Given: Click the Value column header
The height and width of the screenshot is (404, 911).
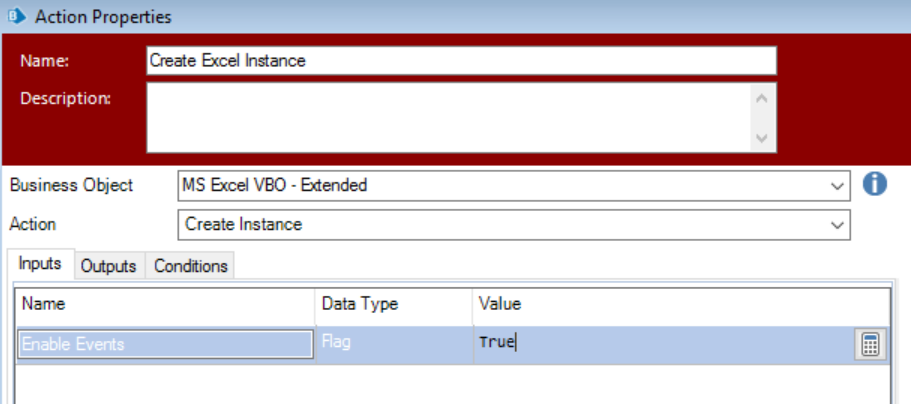Looking at the screenshot, I should click(680, 304).
